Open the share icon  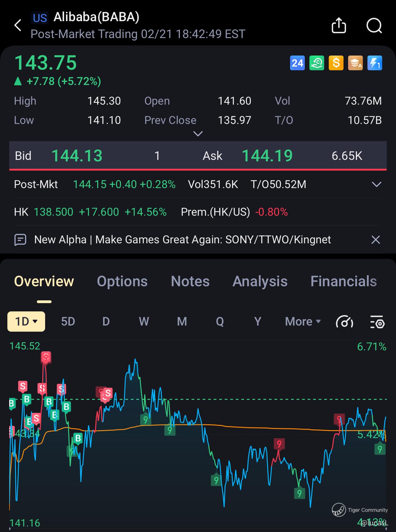coord(339,25)
